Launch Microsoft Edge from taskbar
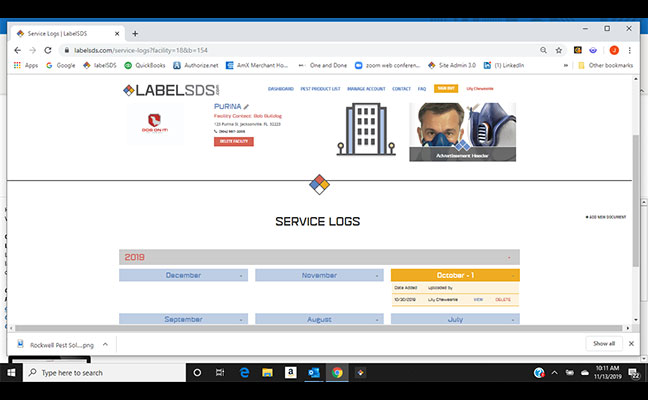The height and width of the screenshot is (400, 648). point(244,373)
